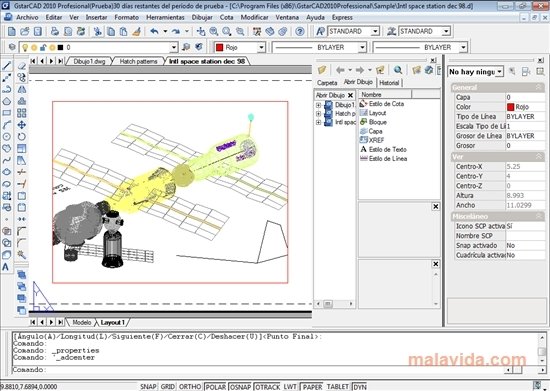
Task: Select the Move tool
Action: coord(22,125)
